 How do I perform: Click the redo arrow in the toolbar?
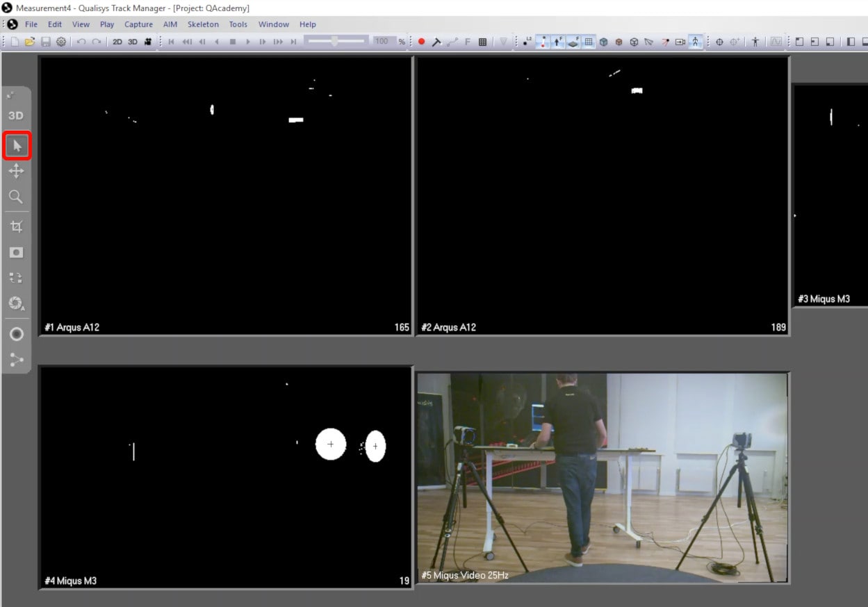(97, 42)
